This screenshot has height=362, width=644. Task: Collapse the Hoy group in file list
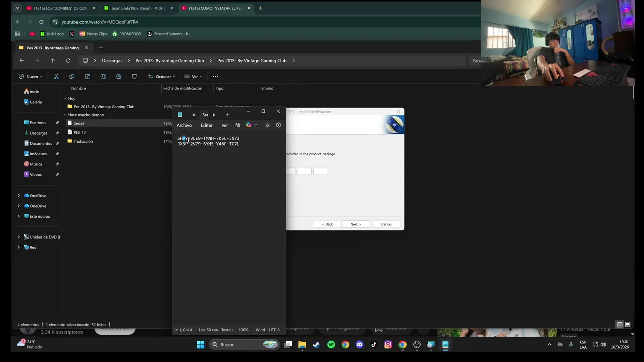(65, 98)
